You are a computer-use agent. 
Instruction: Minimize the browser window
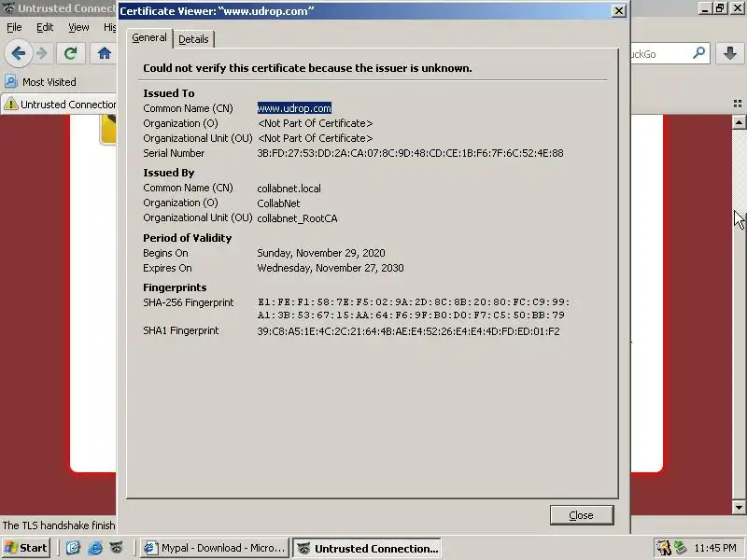pyautogui.click(x=705, y=8)
